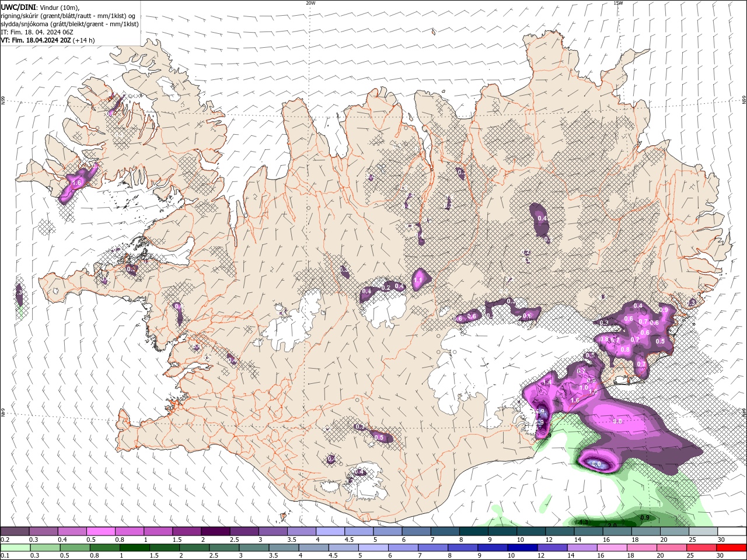Image resolution: width=747 pixels, height=560 pixels.
Task: Select the dark teal swatch labeled 8 in upper legend
Action: tap(474, 531)
